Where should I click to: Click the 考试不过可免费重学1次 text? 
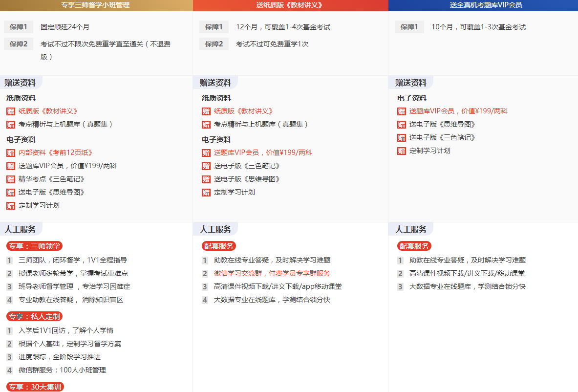(x=272, y=44)
